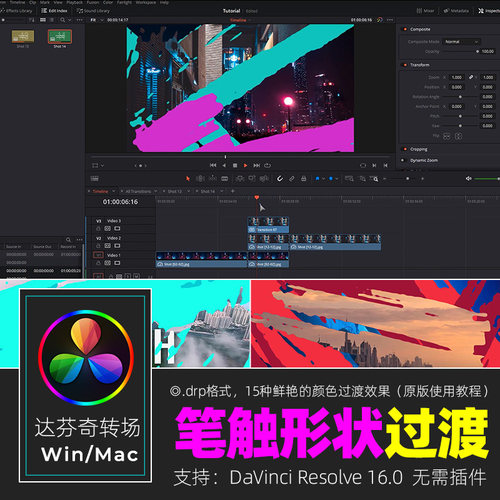Open the Fusion menu
The height and width of the screenshot is (500, 500).
point(93,2)
